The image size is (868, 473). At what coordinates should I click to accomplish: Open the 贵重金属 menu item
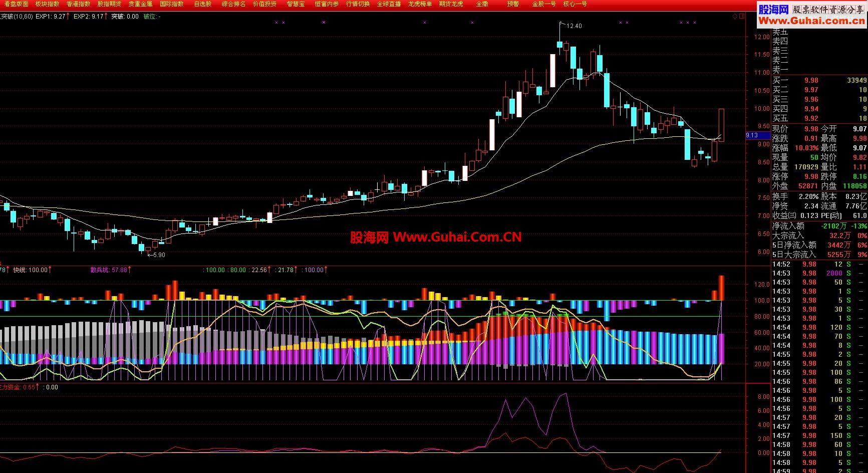point(140,4)
